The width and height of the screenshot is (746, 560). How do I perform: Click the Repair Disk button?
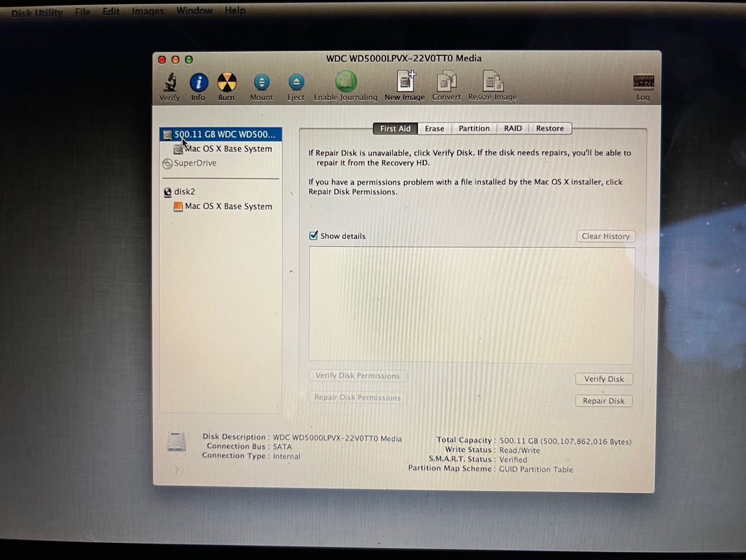604,401
